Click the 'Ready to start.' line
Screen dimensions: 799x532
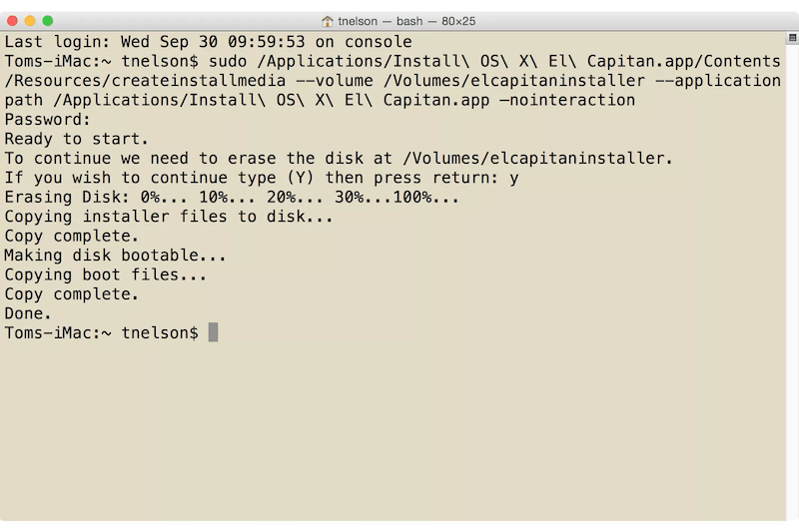(x=77, y=139)
